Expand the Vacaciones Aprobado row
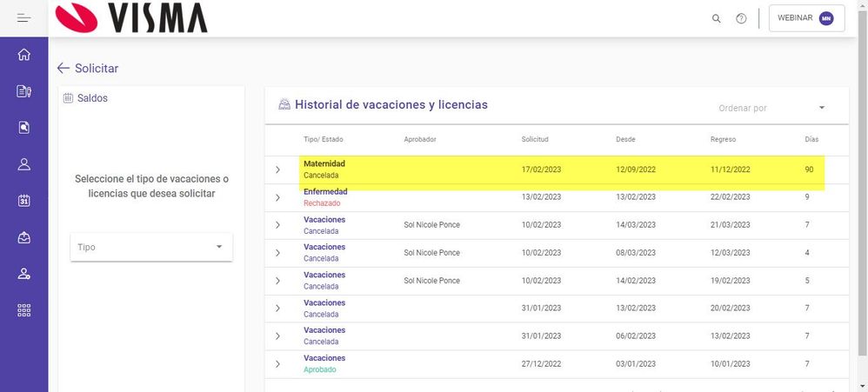868x392 pixels. 278,364
